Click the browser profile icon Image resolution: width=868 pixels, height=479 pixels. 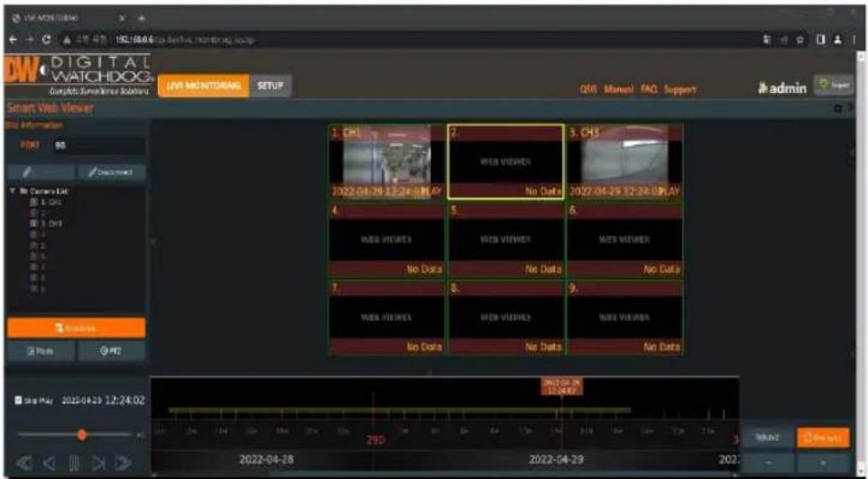coord(837,40)
